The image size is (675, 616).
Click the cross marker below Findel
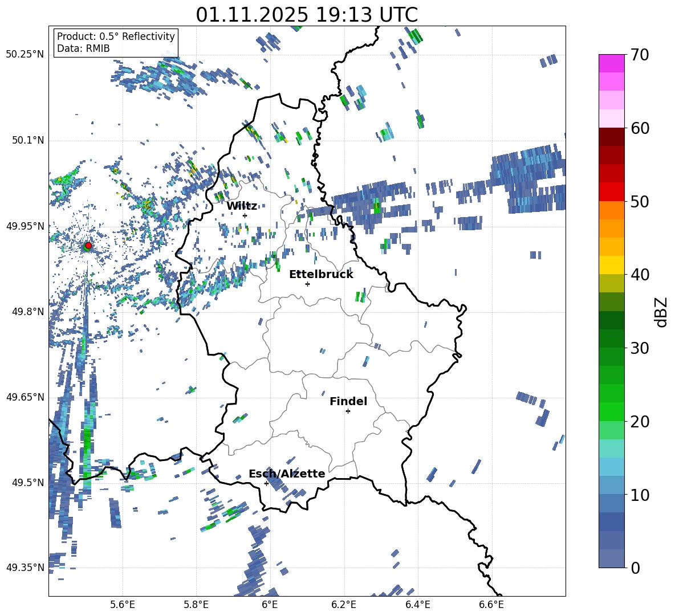click(348, 411)
